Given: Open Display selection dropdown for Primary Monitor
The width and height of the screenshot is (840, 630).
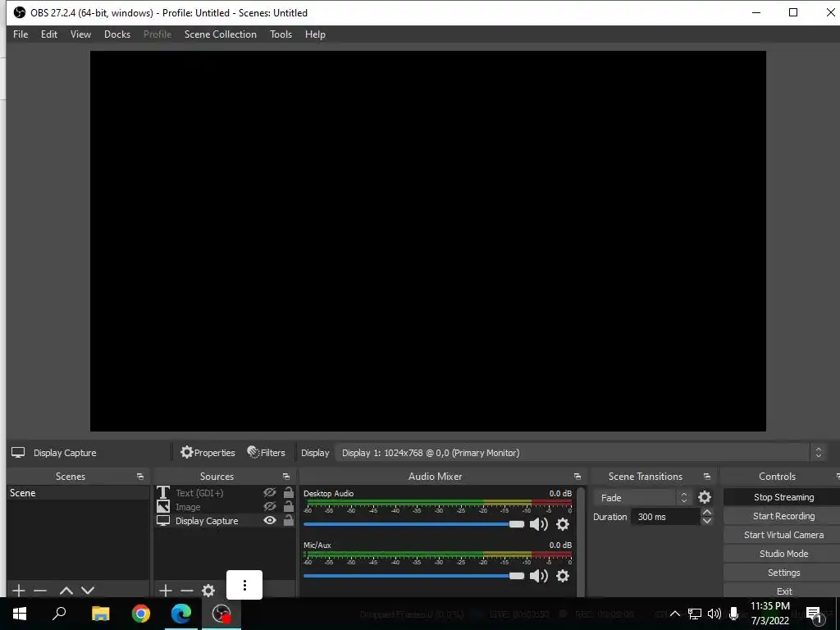Looking at the screenshot, I should [x=580, y=453].
